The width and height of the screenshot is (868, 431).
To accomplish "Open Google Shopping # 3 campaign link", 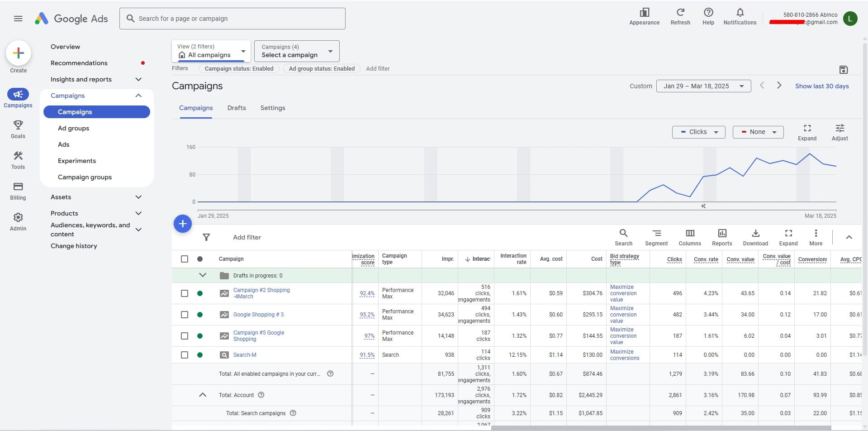I will coord(258,315).
